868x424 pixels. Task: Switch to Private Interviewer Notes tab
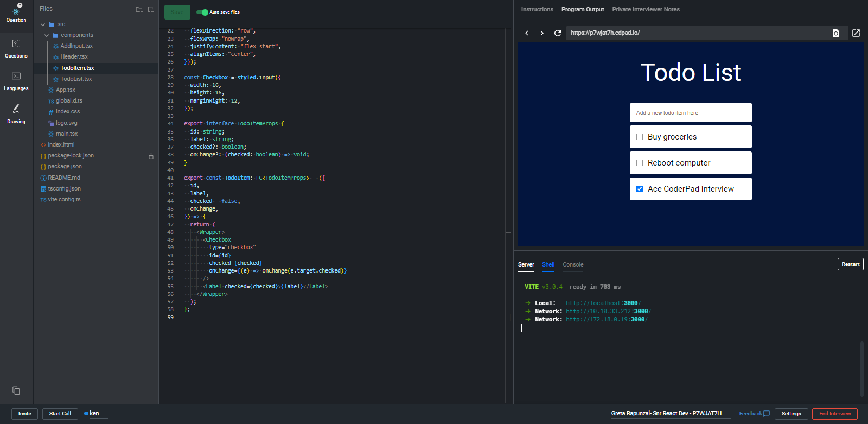[646, 9]
